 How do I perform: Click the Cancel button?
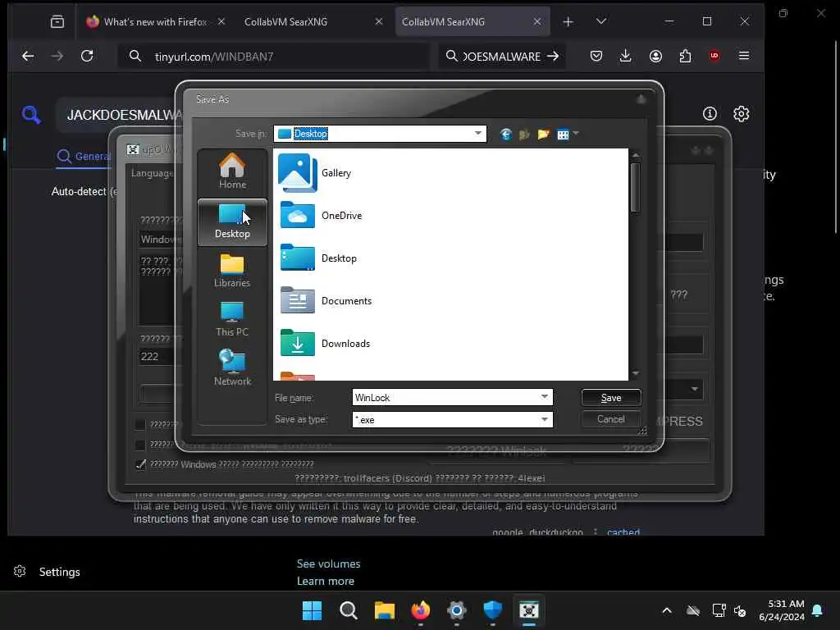coord(610,419)
